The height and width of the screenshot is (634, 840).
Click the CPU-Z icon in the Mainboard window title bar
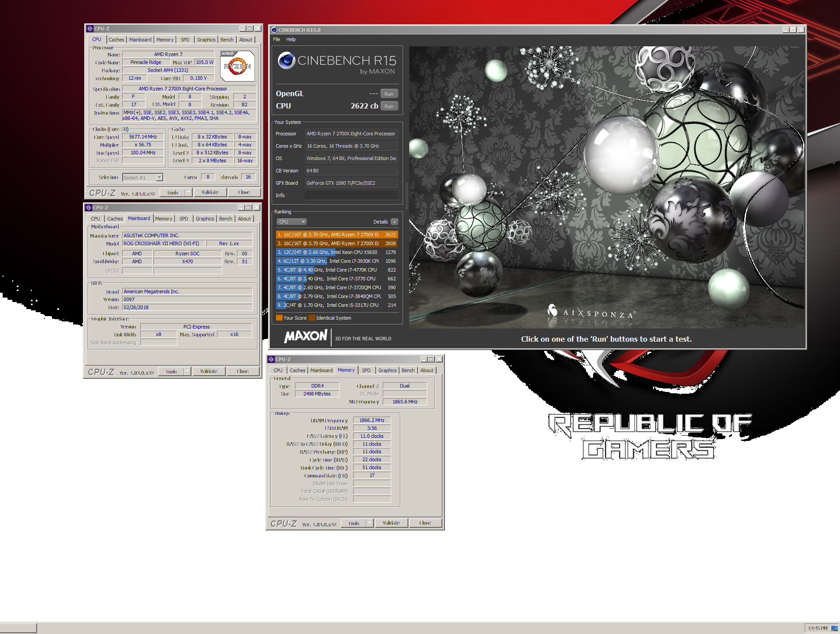pyautogui.click(x=89, y=208)
